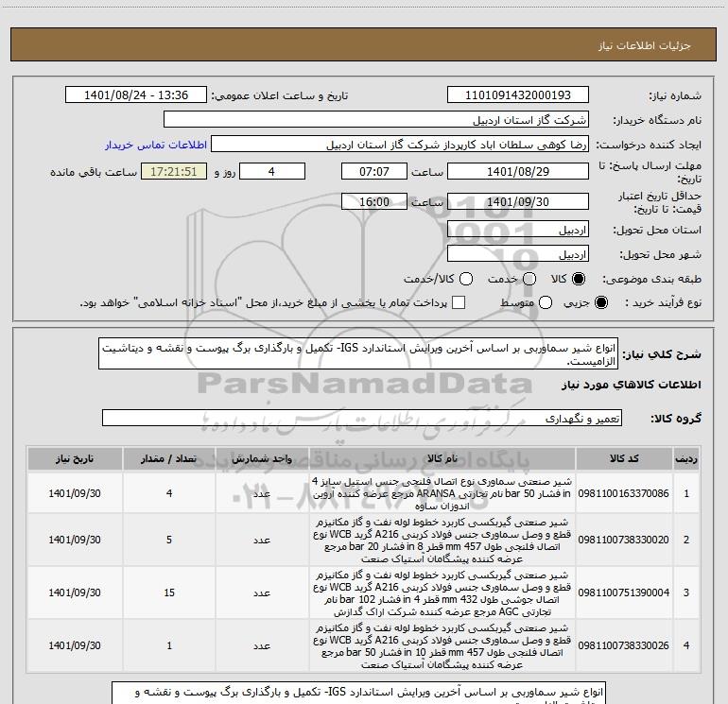Image resolution: width=728 pixels, height=704 pixels.
Task: Click the شرح کلی نیاز description box
Action: tap(358, 353)
